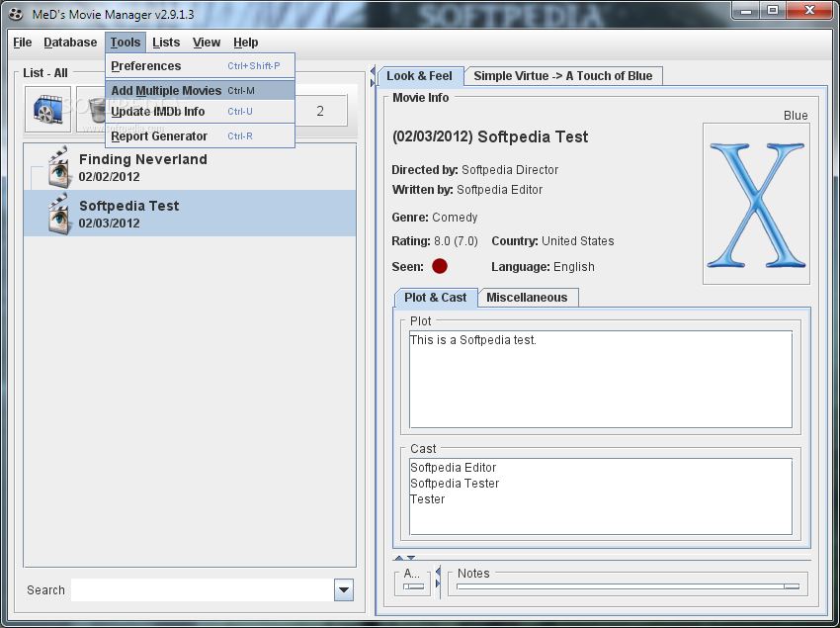The height and width of the screenshot is (628, 840).
Task: Select Finding Neverland in the movie list
Action: pyautogui.click(x=190, y=167)
